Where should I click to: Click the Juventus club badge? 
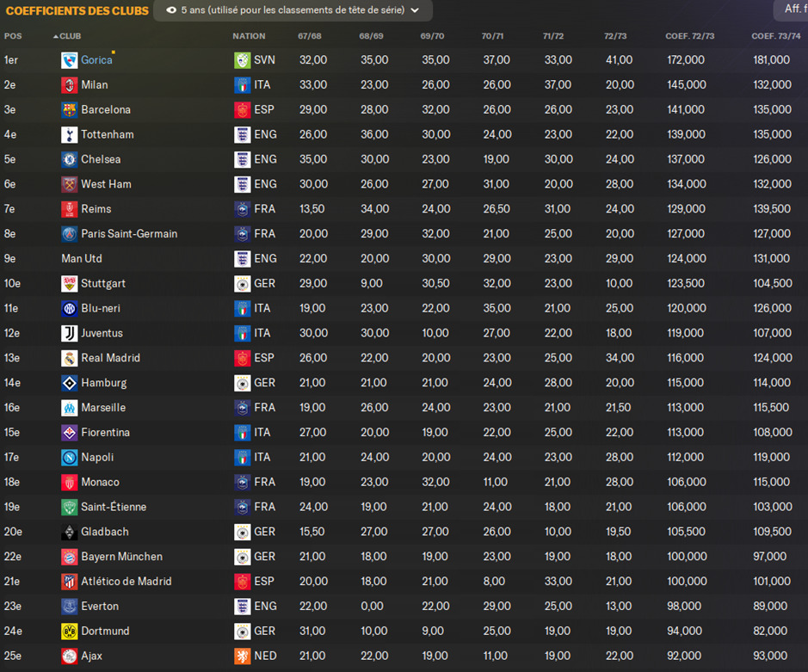tap(69, 334)
